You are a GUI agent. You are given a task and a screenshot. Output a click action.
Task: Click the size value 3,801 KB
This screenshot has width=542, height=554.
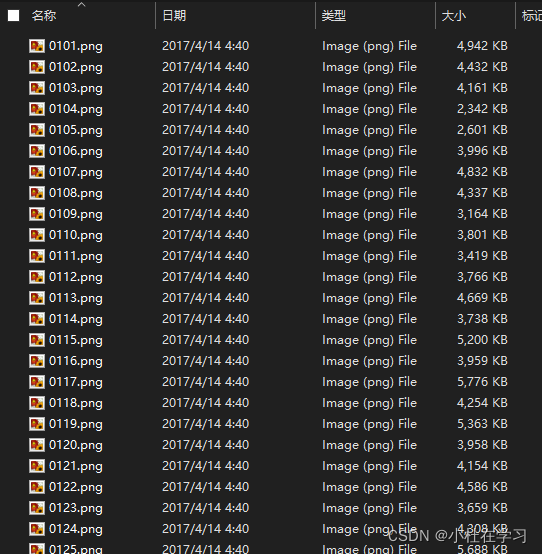pyautogui.click(x=482, y=235)
